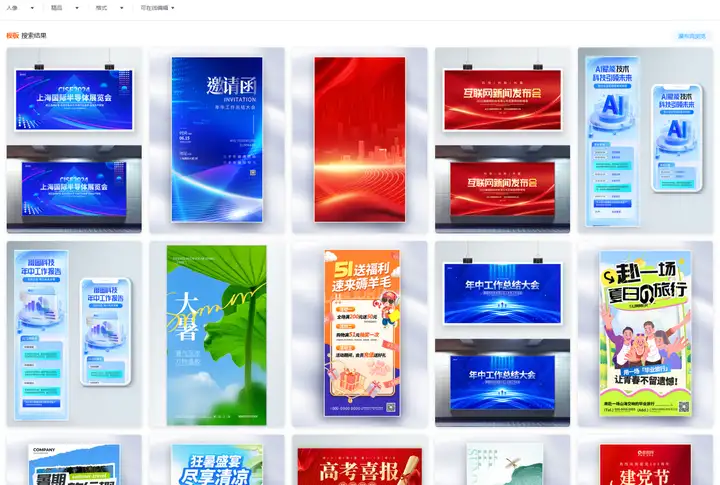This screenshot has height=485, width=720.
Task: Open the AI 科技引领未来 long poster template
Action: pyautogui.click(x=645, y=140)
